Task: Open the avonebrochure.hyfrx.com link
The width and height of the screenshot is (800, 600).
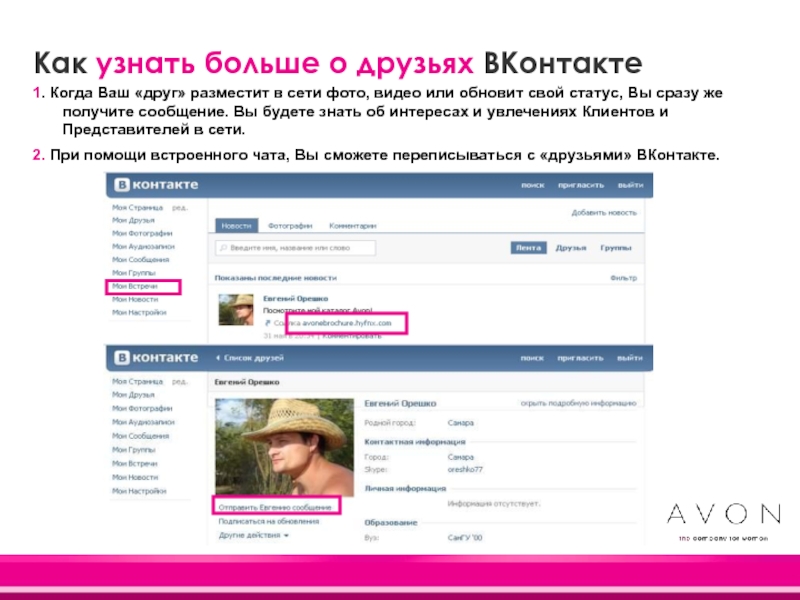Action: coord(347,323)
